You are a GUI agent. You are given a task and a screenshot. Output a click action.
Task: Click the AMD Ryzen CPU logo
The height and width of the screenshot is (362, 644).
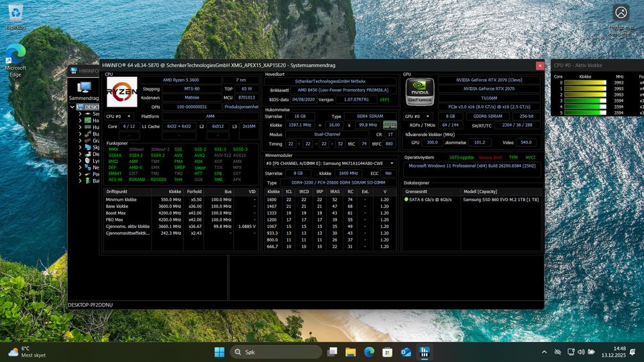pyautogui.click(x=121, y=92)
